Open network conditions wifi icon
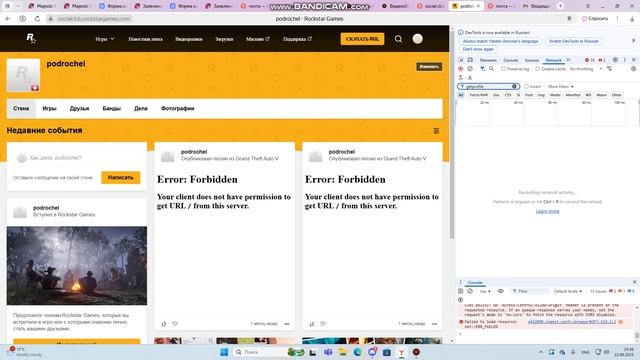The width and height of the screenshot is (640, 360). (x=609, y=69)
